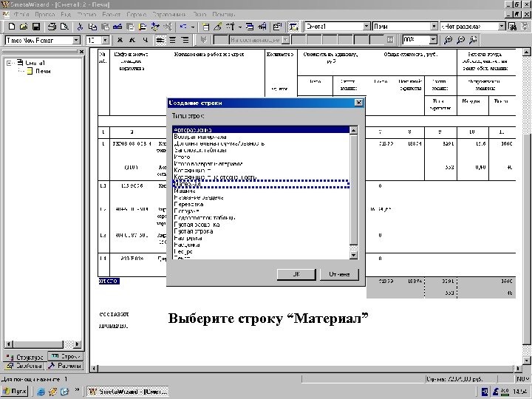Click the zoom-to-fit magnifier icon

(x=473, y=41)
